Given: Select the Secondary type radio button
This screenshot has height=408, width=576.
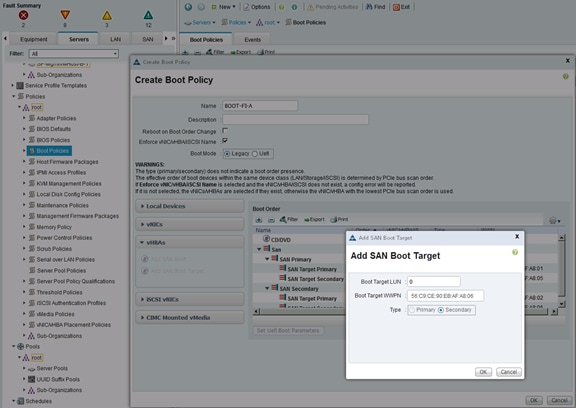Looking at the screenshot, I should [x=441, y=310].
